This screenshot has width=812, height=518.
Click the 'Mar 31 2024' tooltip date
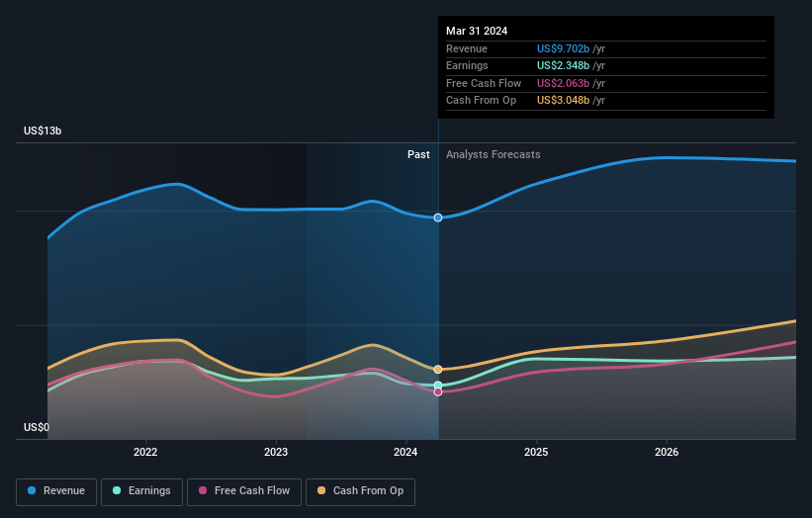coord(477,31)
